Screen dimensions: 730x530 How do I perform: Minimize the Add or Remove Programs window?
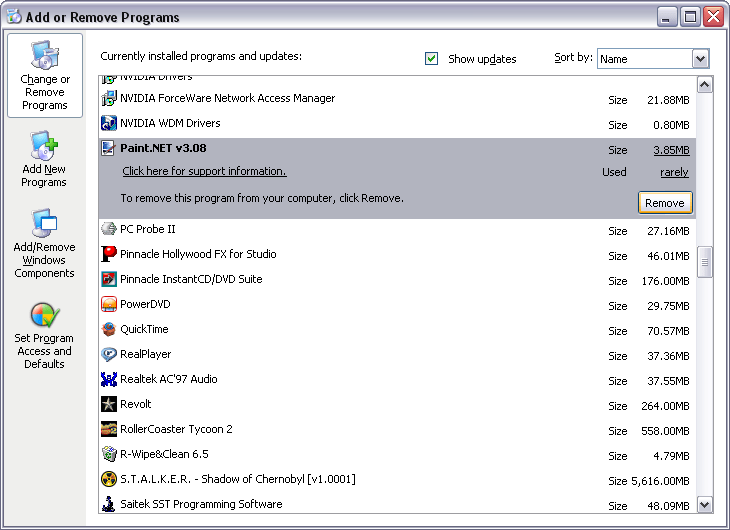pos(667,17)
